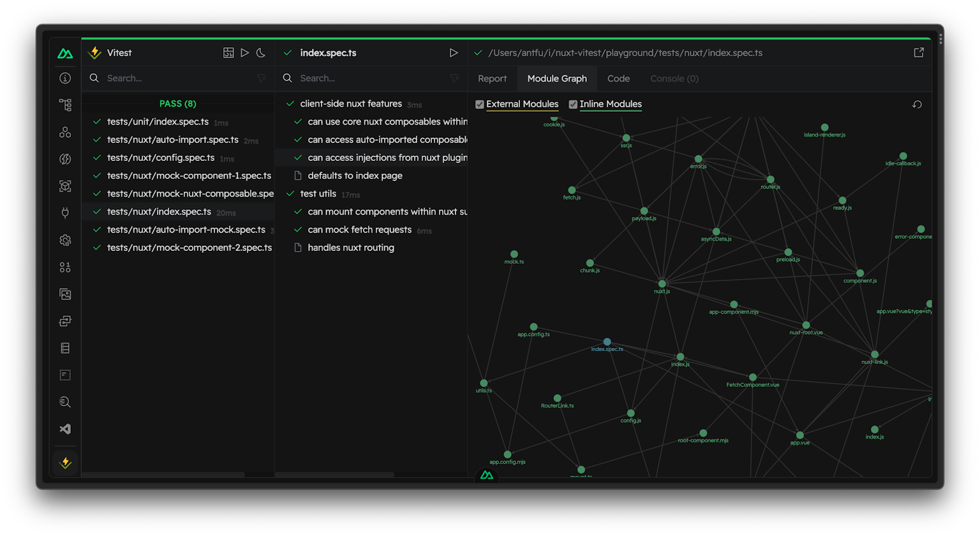Select the 'test utils' suite
Screen dimensions: 980x537
[371, 193]
